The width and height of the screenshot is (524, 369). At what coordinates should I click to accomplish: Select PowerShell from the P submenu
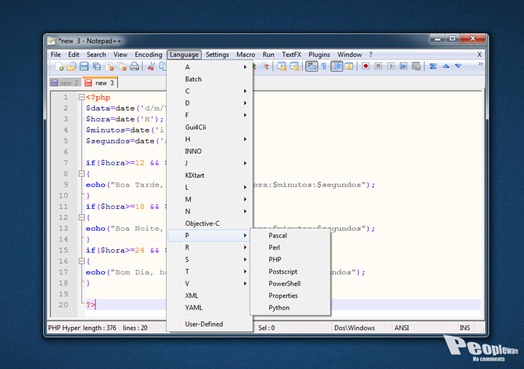point(290,284)
